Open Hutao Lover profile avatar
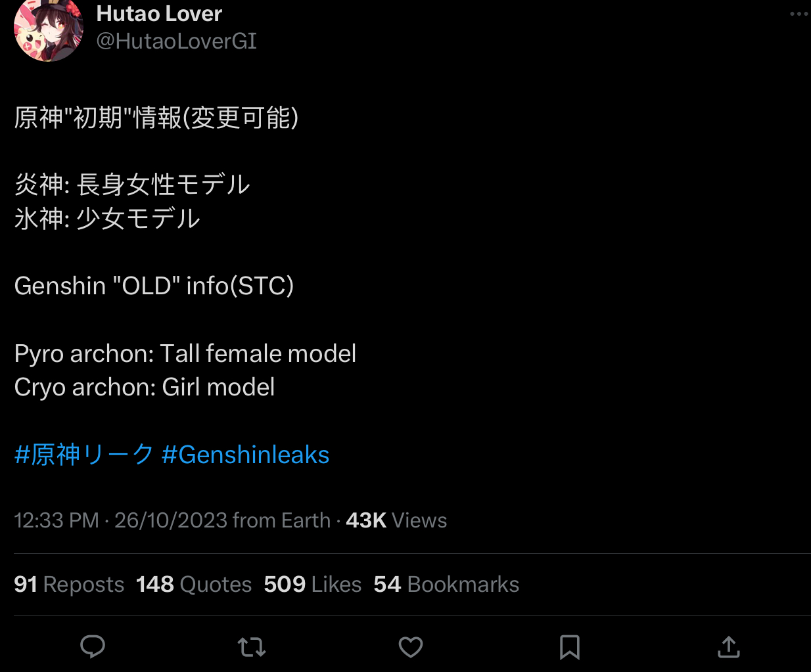The width and height of the screenshot is (811, 672). 49,30
